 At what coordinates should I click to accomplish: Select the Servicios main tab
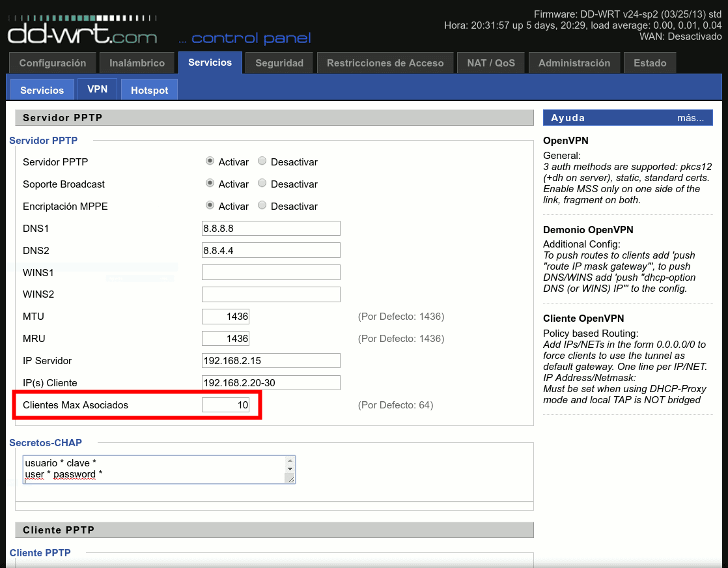click(x=210, y=63)
